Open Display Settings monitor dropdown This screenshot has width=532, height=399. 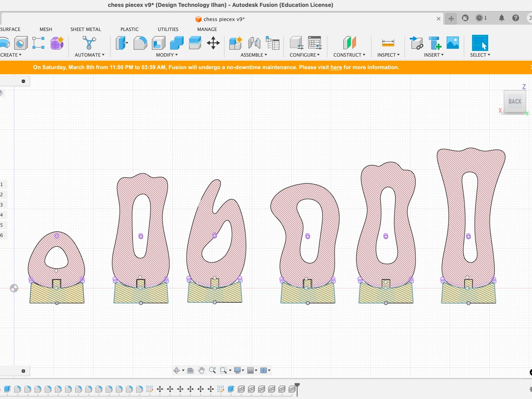click(x=239, y=370)
